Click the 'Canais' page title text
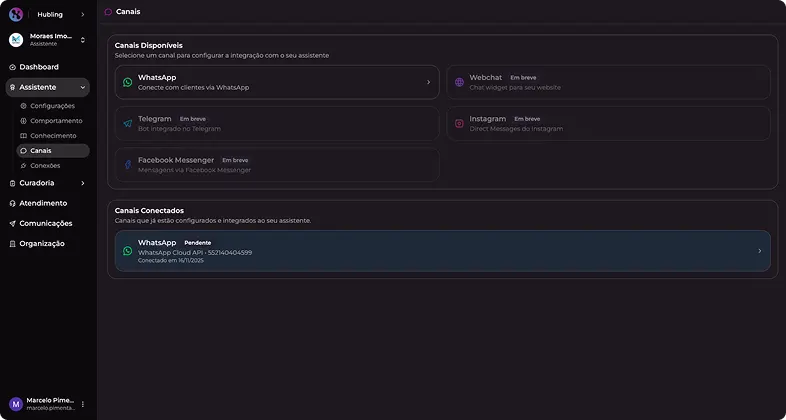 point(128,12)
